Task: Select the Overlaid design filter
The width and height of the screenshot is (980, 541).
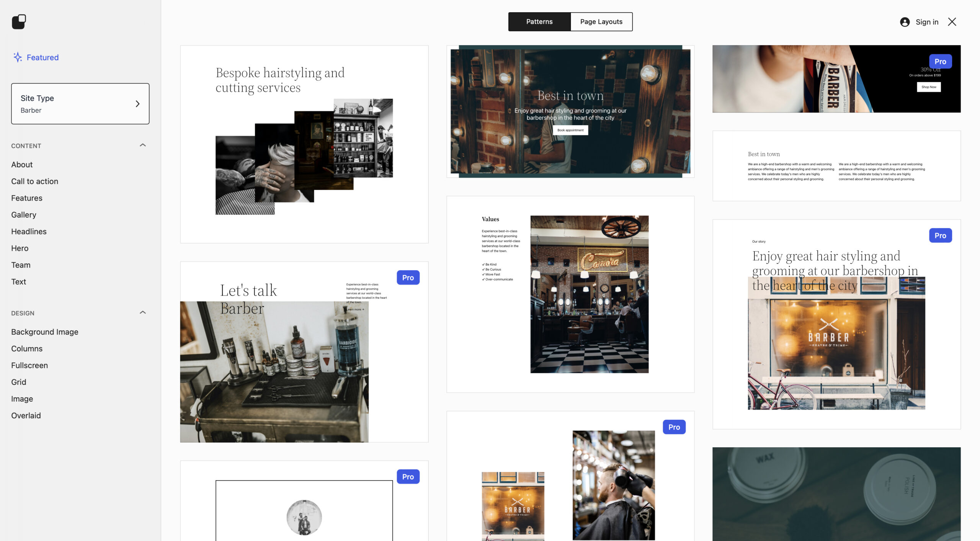Action: coord(26,415)
